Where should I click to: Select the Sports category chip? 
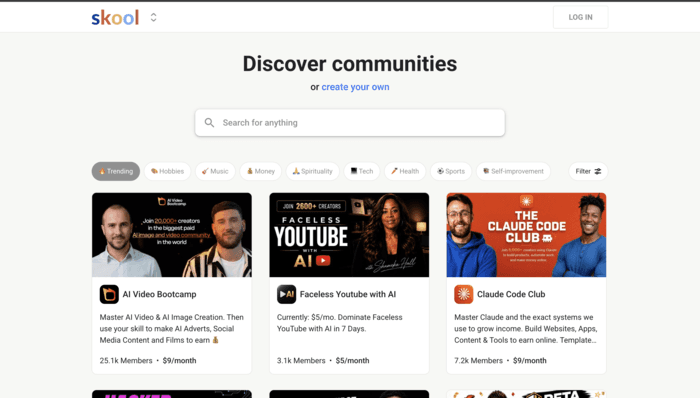[x=451, y=171]
